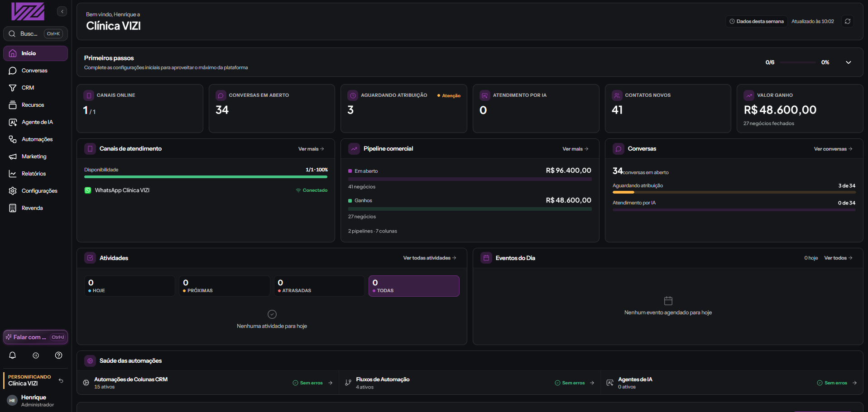This screenshot has width=868, height=412.
Task: Open the Henrique user profile
Action: pos(35,401)
